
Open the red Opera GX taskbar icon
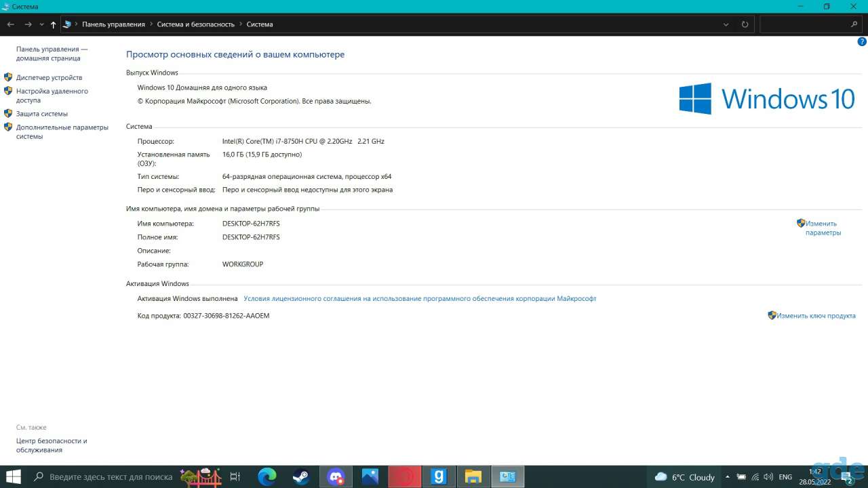405,476
